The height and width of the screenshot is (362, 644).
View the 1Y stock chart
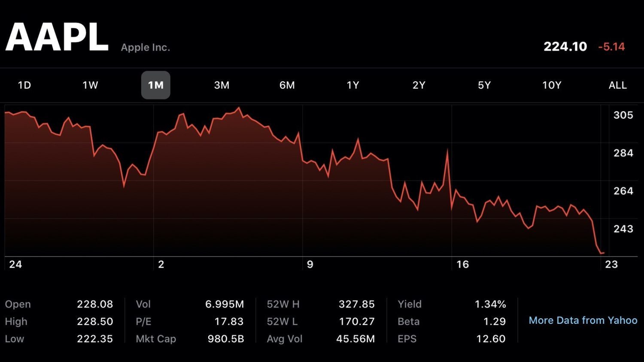click(x=352, y=85)
